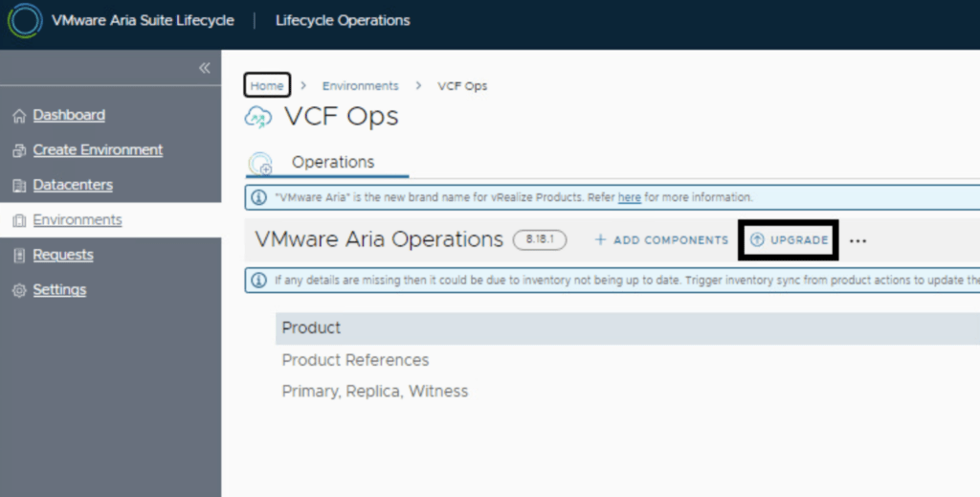Follow the 'here' link in info banner
This screenshot has width=980, height=497.
[x=629, y=197]
